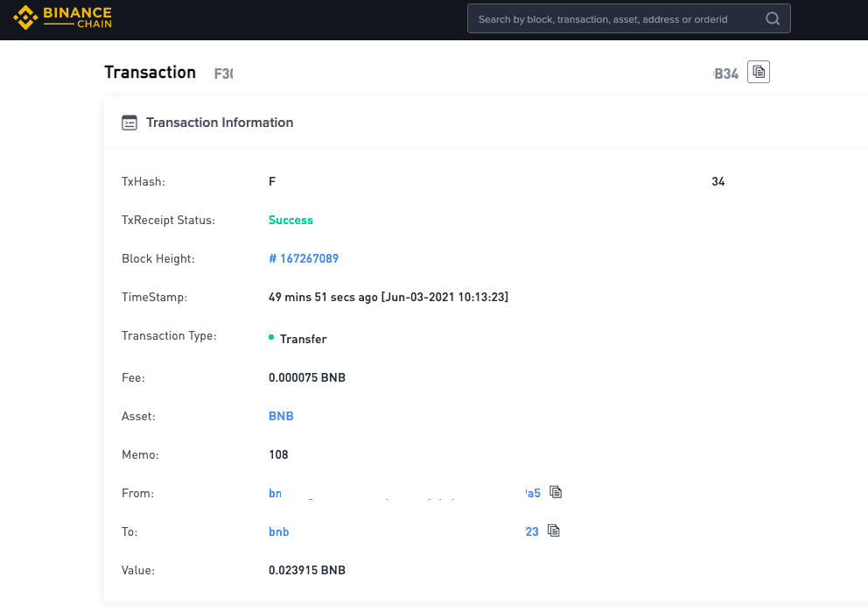Copy the From address

tap(556, 492)
